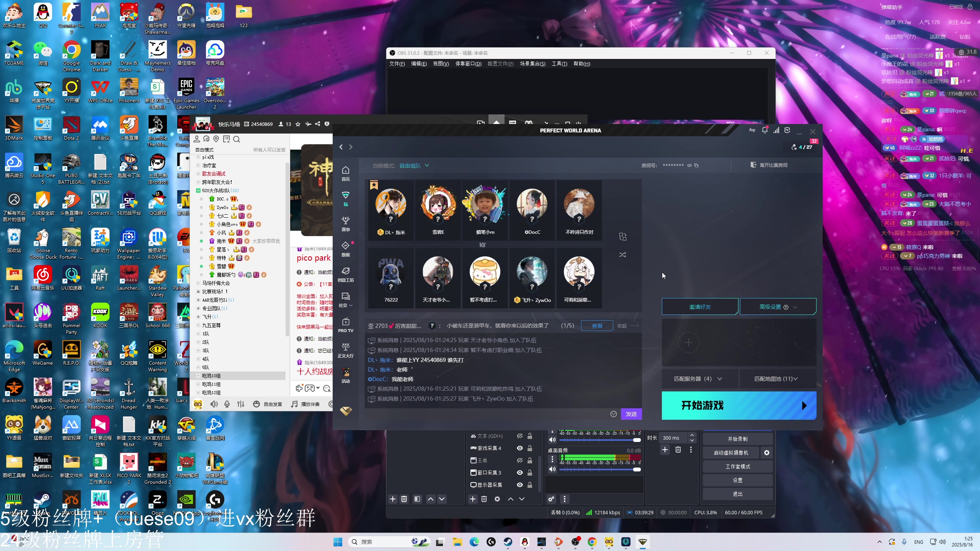Open PRO TV in the arena sidebar

pos(345,324)
